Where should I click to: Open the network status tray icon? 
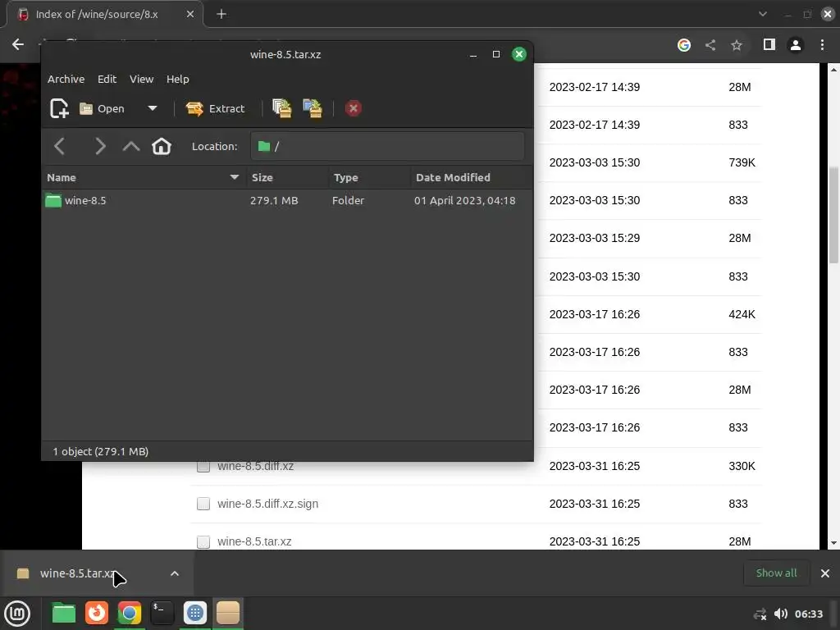[x=760, y=614]
